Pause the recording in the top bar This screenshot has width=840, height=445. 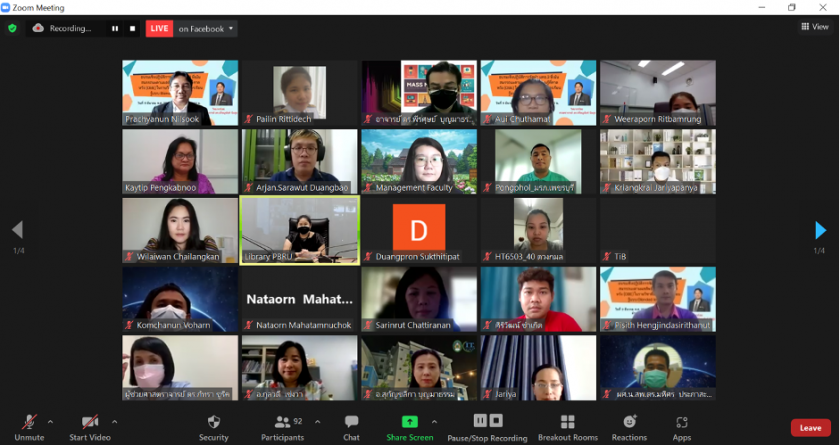tap(115, 29)
